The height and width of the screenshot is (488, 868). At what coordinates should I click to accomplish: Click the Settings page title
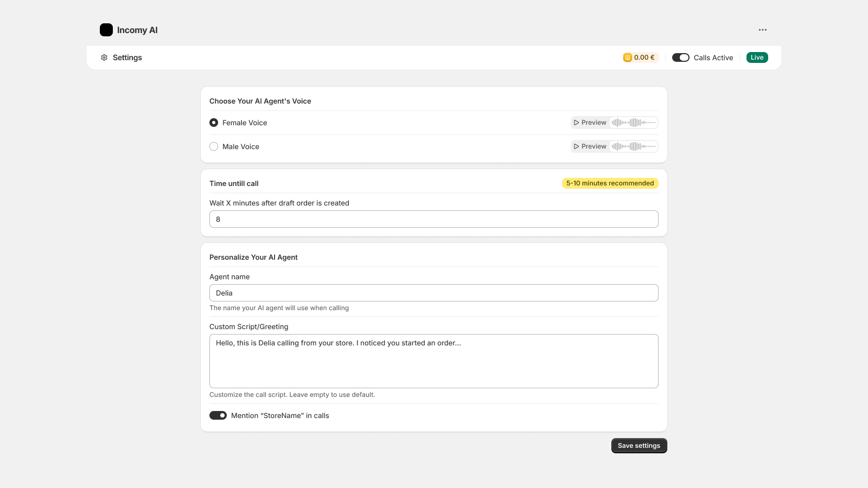(x=127, y=57)
